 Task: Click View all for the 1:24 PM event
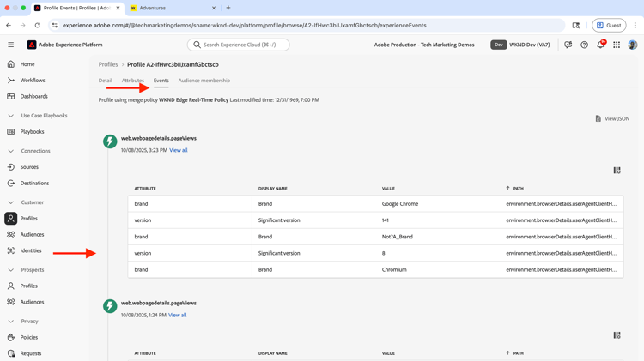tap(178, 315)
